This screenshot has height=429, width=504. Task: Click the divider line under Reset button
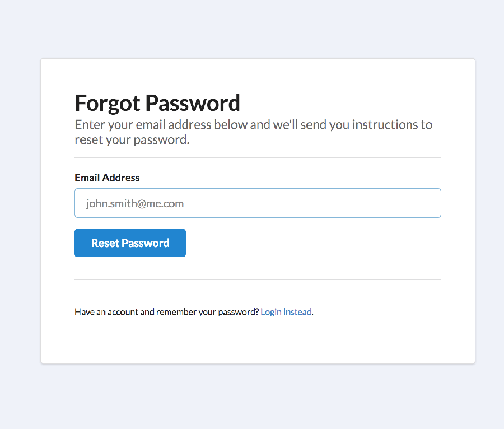[x=258, y=279]
